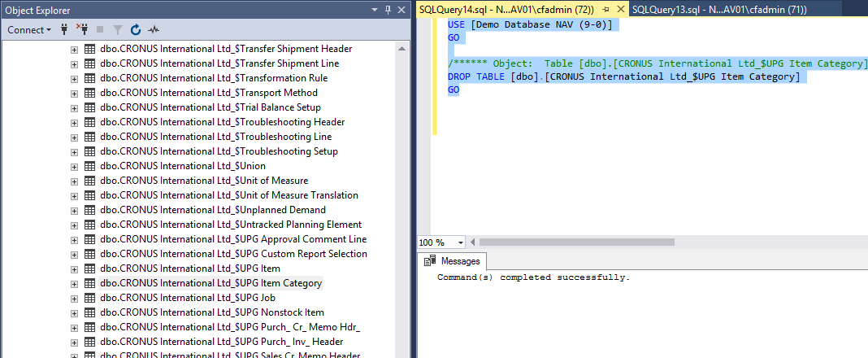Close the SQLQuery14.sql tab
The width and height of the screenshot is (868, 358).
[x=621, y=10]
